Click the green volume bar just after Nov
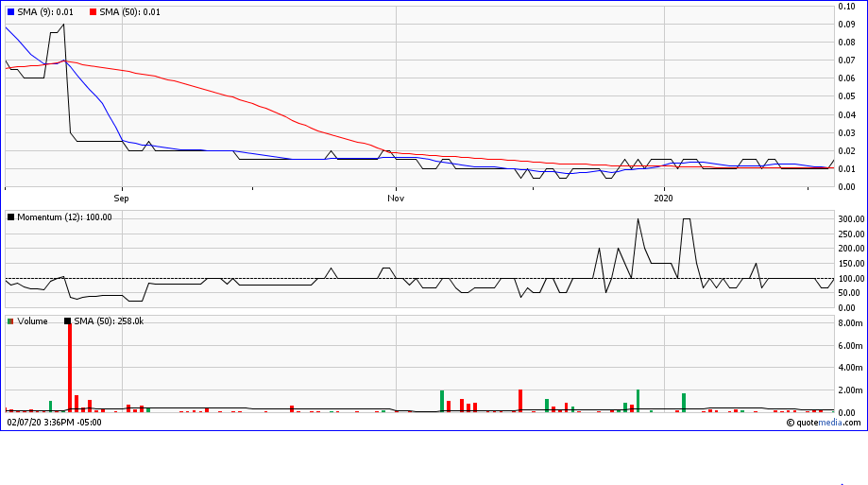Image resolution: width=868 pixels, height=485 pixels. tap(442, 401)
